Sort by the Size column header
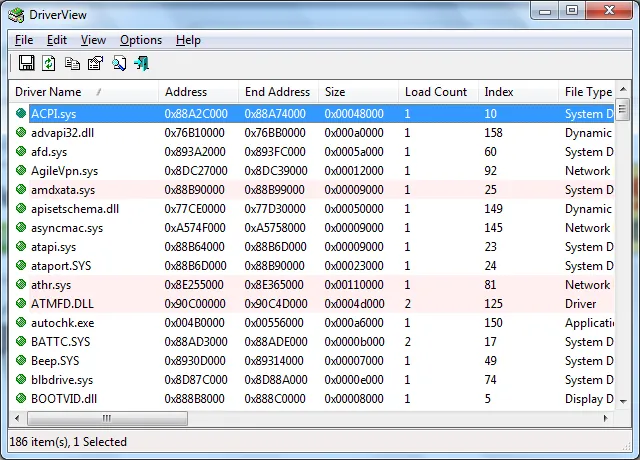This screenshot has height=460, width=640. [358, 92]
